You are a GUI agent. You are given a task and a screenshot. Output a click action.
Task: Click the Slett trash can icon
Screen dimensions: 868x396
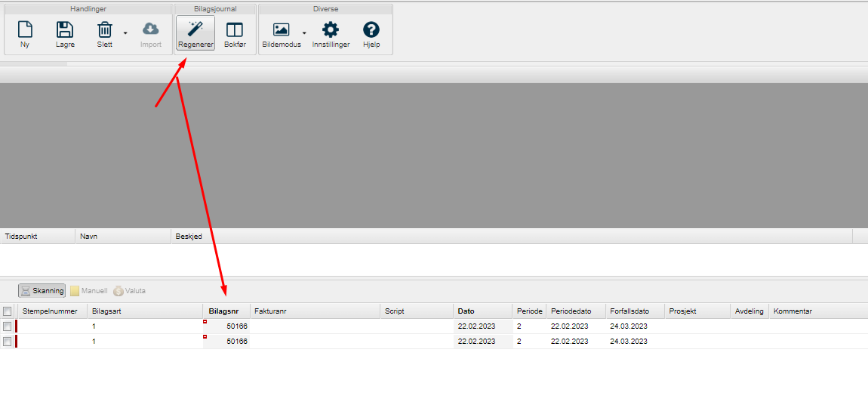(x=105, y=30)
